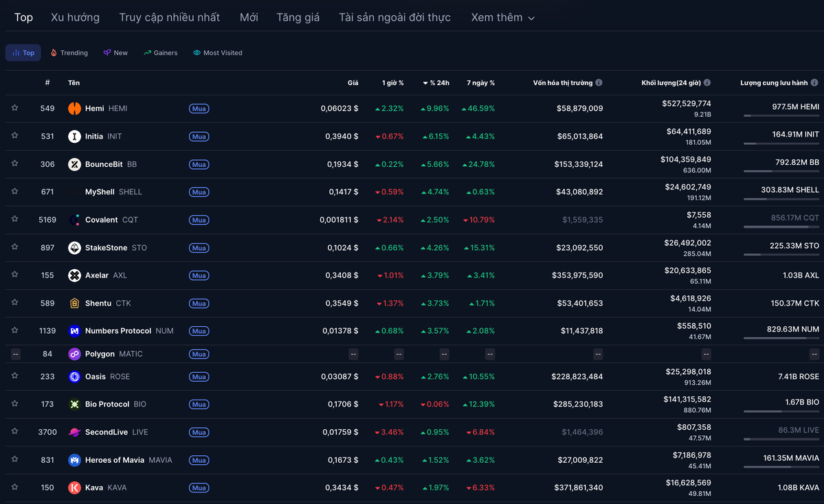This screenshot has width=824, height=504.
Task: Click the Heroes of Mavia logo icon
Action: 74,460
